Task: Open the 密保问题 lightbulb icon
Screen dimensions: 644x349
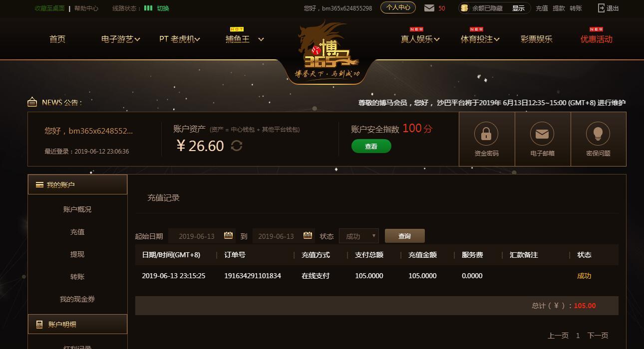Action: 598,134
